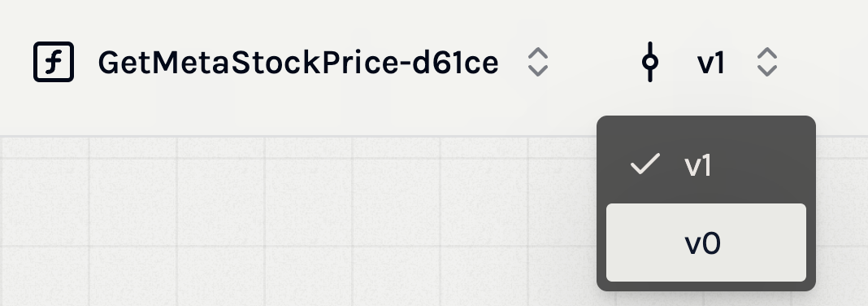Choose the unchecked v0 version option
This screenshot has height=306, width=868.
tap(705, 243)
